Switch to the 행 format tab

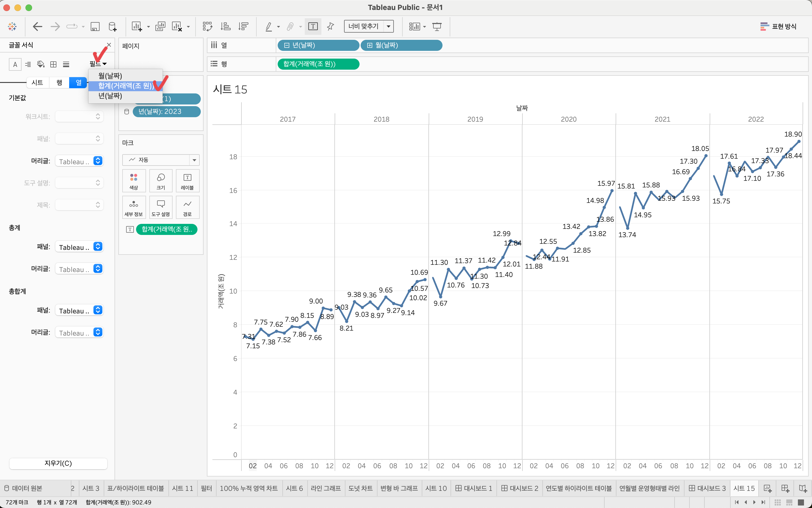coord(59,83)
